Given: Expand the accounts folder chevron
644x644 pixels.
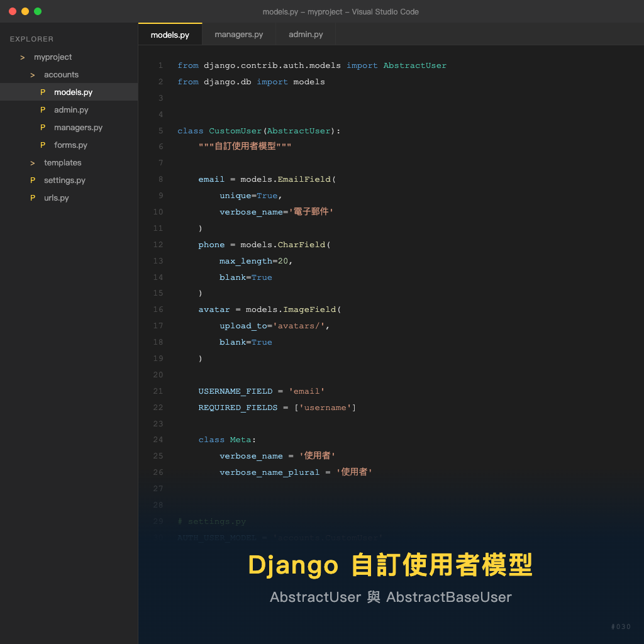Looking at the screenshot, I should tap(33, 75).
